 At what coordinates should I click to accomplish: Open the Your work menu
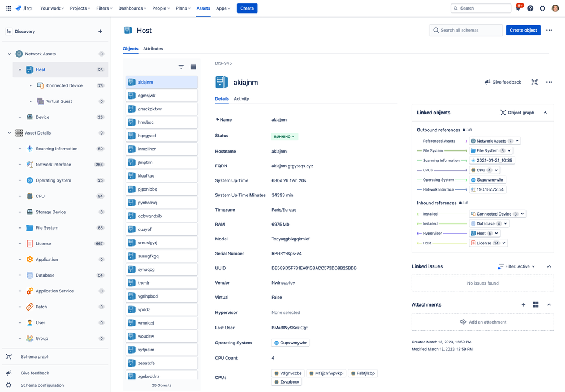pos(52,8)
